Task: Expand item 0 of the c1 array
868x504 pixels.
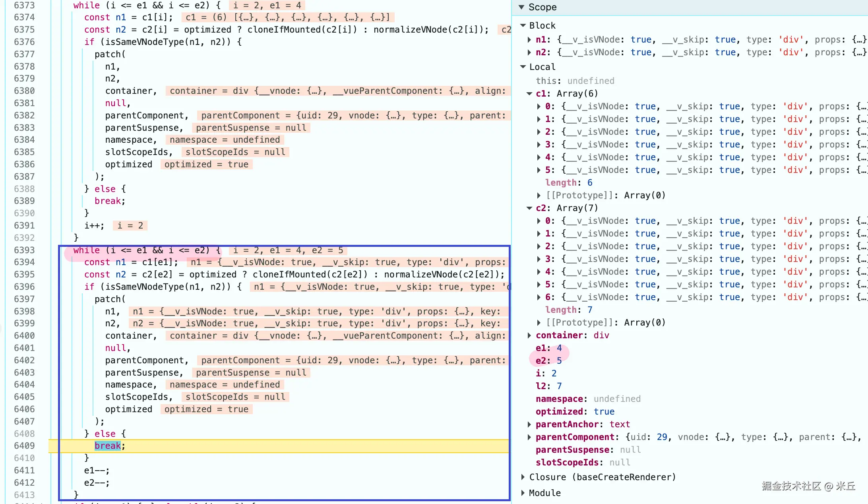Action: tap(539, 107)
